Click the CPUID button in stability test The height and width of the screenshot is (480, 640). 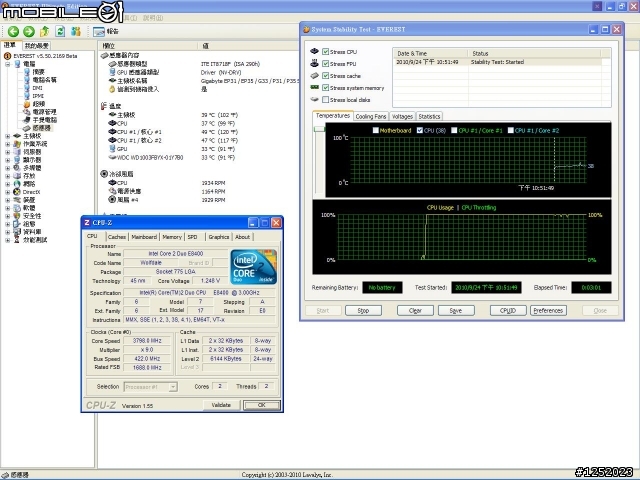(508, 311)
